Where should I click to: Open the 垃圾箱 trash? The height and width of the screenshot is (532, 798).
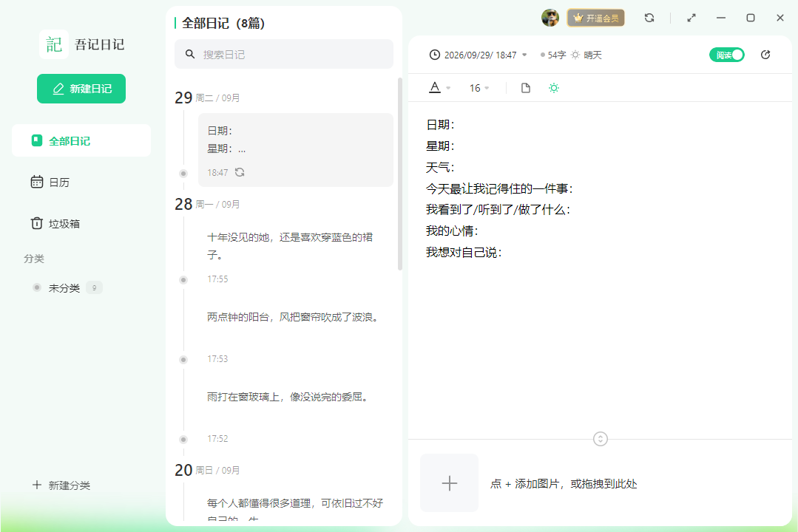pos(55,223)
